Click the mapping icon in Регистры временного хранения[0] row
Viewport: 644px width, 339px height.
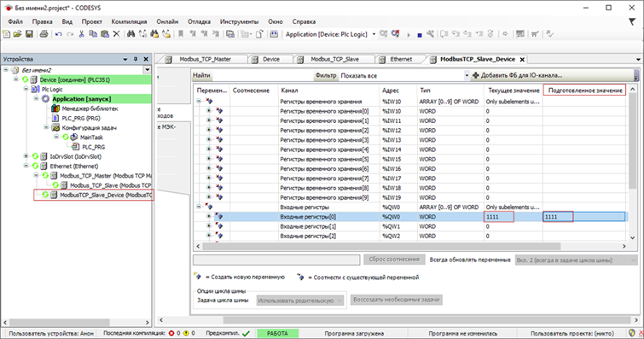pos(219,111)
